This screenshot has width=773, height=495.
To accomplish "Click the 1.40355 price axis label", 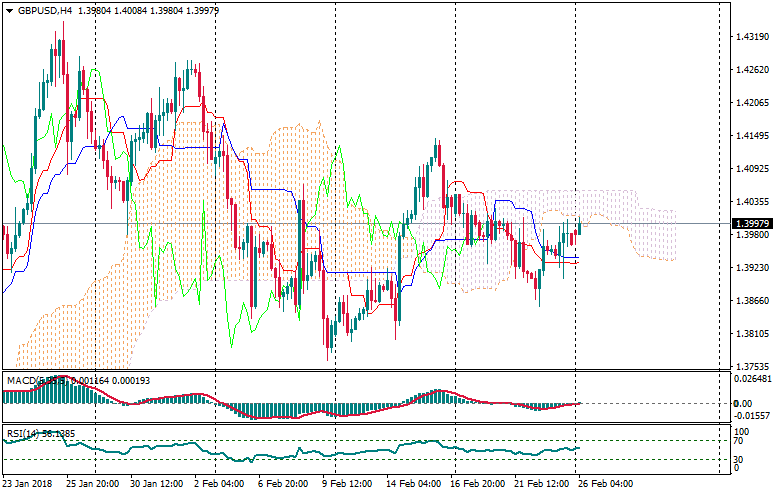I will coord(751,201).
